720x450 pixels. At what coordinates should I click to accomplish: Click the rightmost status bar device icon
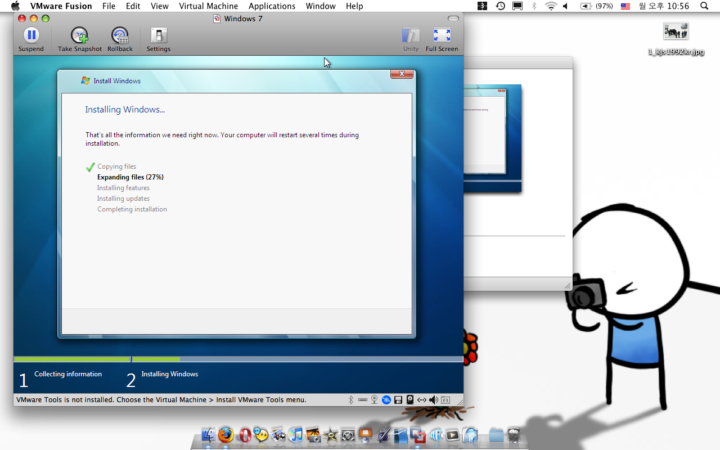pyautogui.click(x=445, y=400)
